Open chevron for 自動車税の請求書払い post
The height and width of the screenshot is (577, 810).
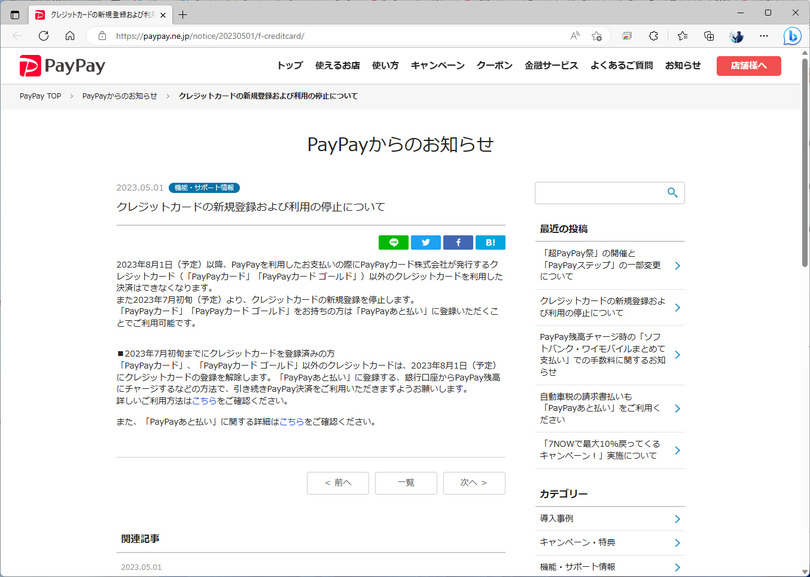[x=677, y=409]
